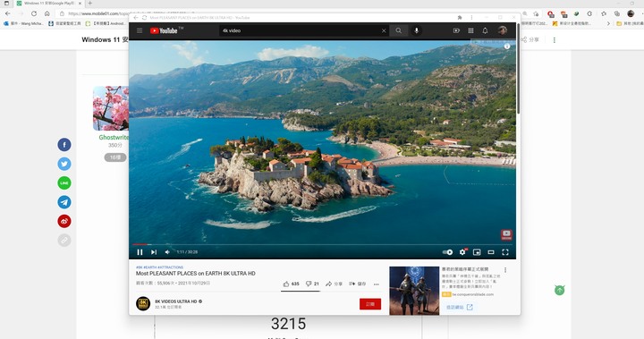The height and width of the screenshot is (339, 644).
Task: Share article to Telegram
Action: (x=64, y=202)
